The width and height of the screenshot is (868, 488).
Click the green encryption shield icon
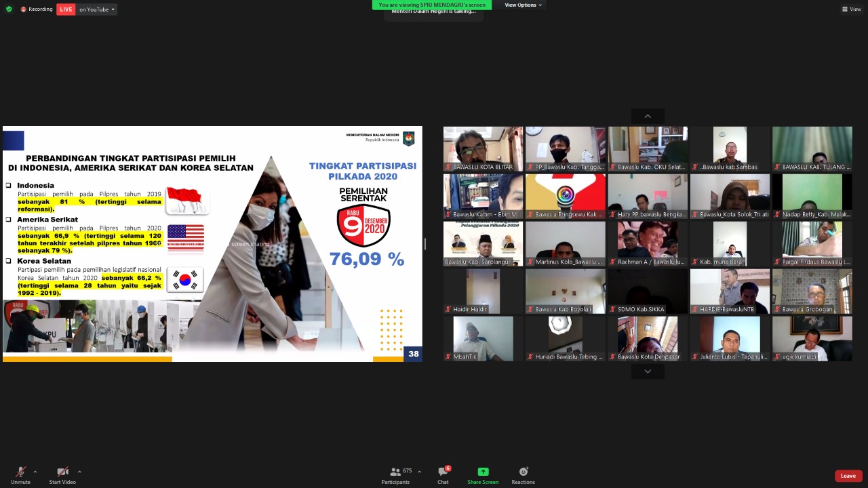(x=9, y=9)
